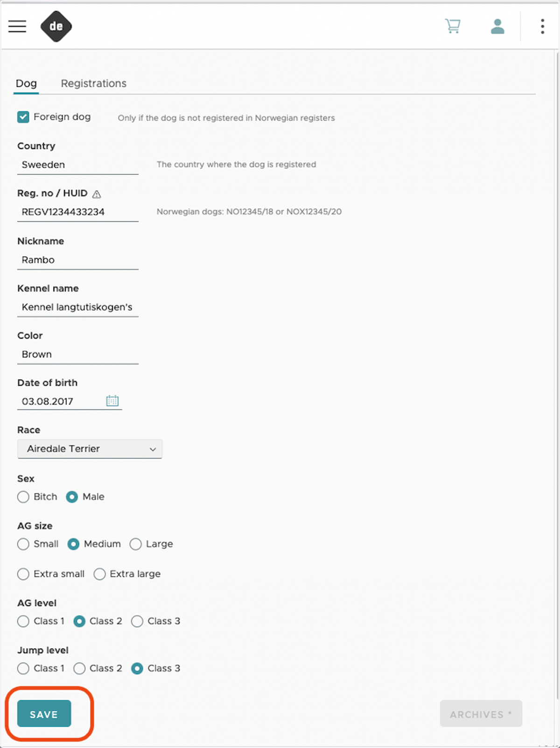Save the dog details

[x=44, y=713]
